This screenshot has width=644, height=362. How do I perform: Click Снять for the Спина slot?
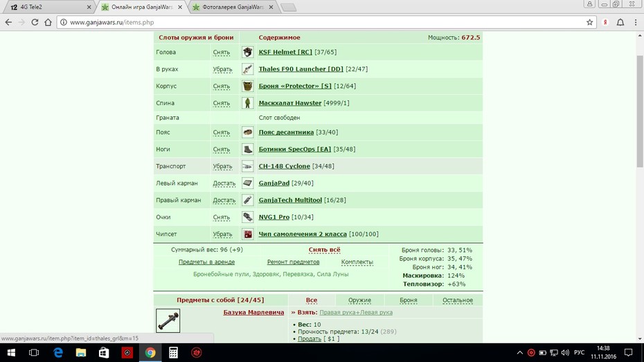click(x=222, y=103)
